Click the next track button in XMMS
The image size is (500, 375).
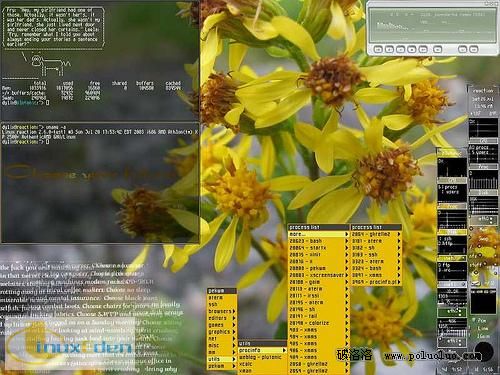423,49
